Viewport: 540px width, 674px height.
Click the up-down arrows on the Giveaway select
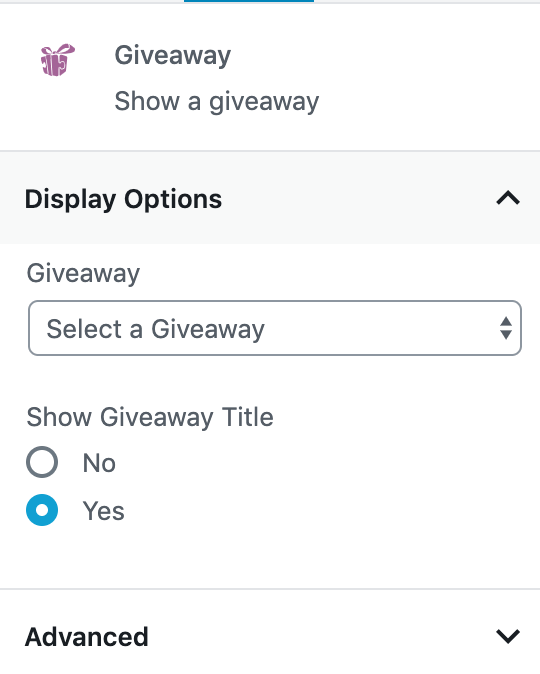pos(506,328)
